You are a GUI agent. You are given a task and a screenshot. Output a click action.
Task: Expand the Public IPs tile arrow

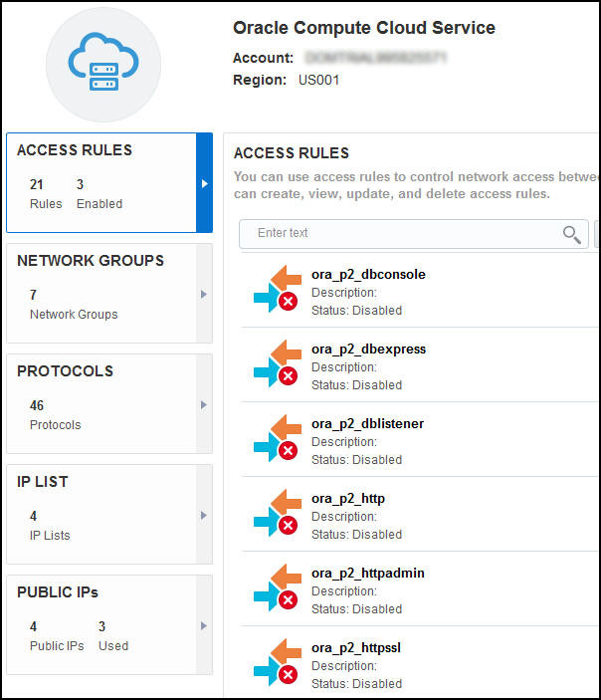(204, 626)
